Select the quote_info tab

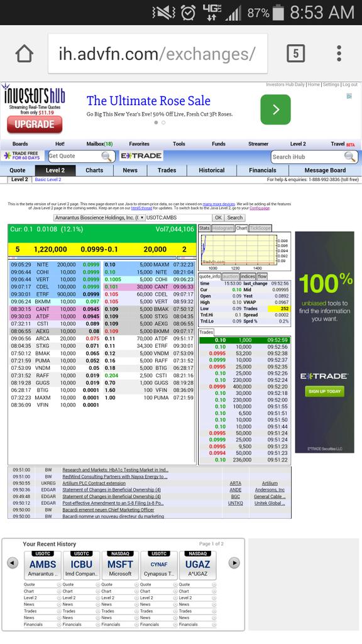point(210,277)
